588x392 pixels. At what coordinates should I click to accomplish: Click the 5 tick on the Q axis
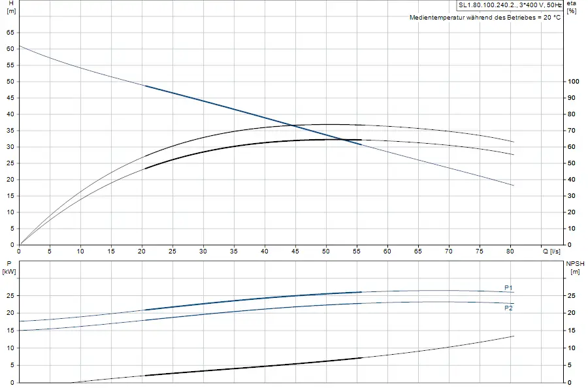click(x=50, y=252)
